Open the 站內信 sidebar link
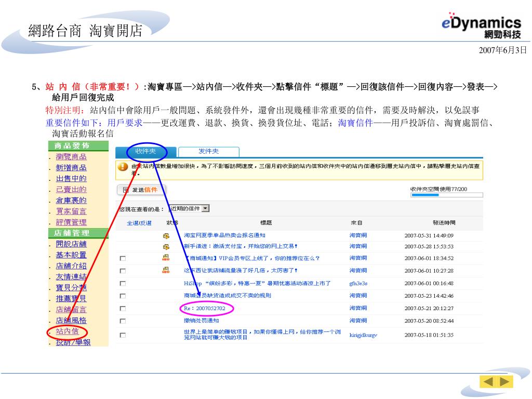This screenshot has height=399, width=532. pos(67,331)
